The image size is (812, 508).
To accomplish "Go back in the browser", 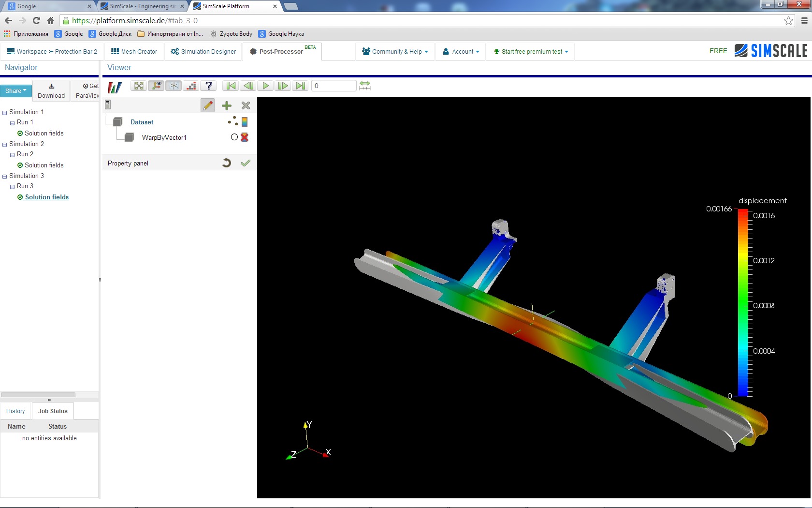I will pyautogui.click(x=8, y=21).
